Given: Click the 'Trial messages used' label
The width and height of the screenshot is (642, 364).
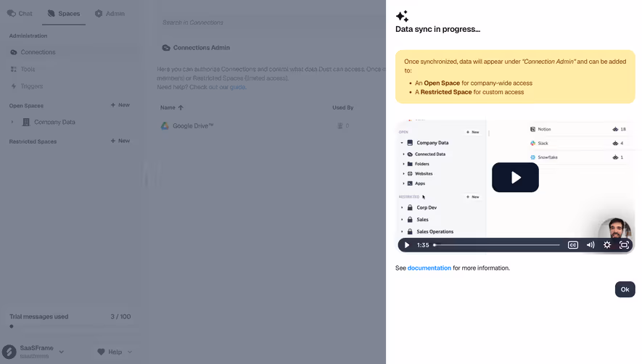Looking at the screenshot, I should [x=39, y=316].
